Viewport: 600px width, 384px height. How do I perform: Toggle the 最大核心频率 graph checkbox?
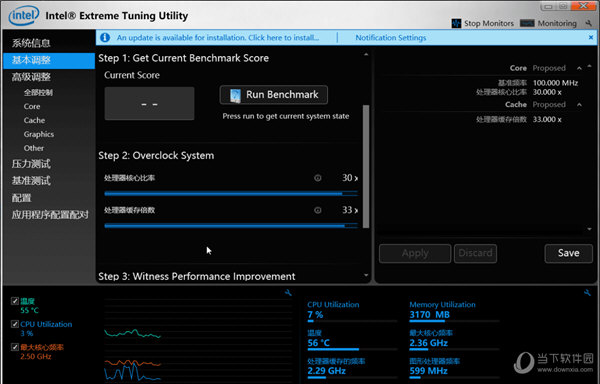(15, 347)
